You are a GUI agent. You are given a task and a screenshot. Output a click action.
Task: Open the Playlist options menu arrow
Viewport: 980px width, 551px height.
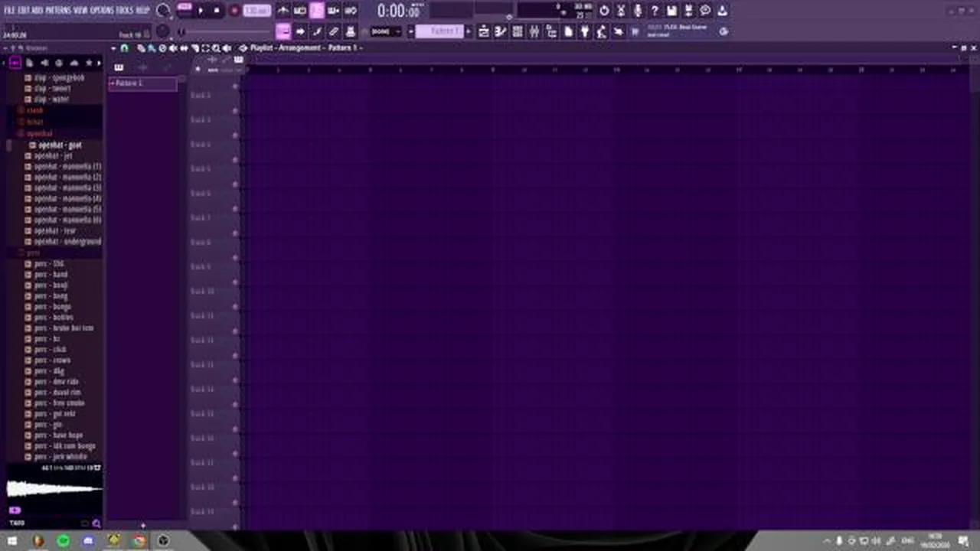pos(113,48)
